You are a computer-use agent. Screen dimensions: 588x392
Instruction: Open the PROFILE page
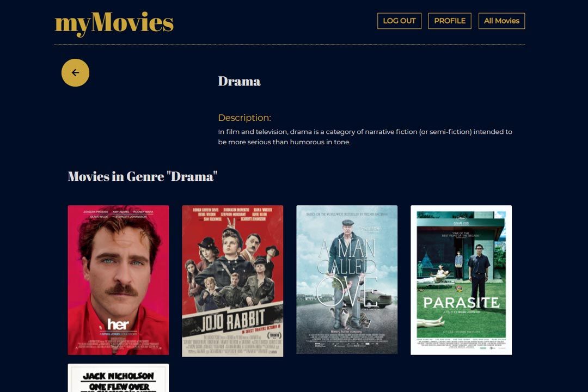pyautogui.click(x=450, y=21)
